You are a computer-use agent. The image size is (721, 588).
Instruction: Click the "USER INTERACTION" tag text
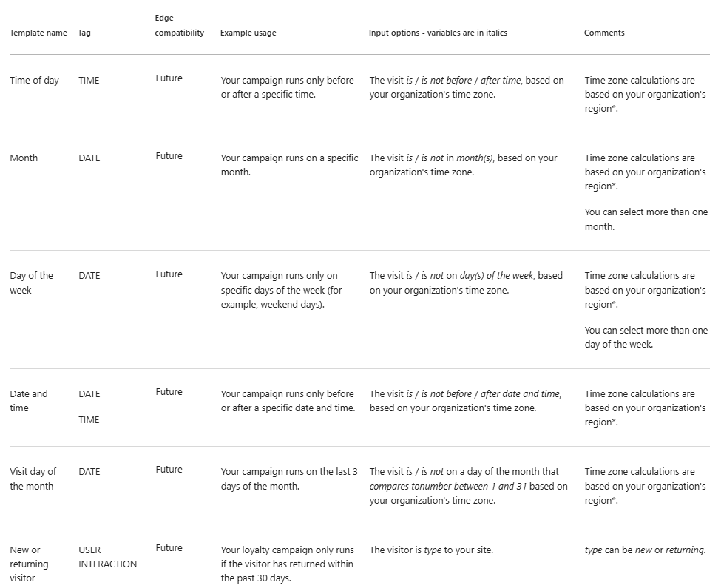coord(107,557)
